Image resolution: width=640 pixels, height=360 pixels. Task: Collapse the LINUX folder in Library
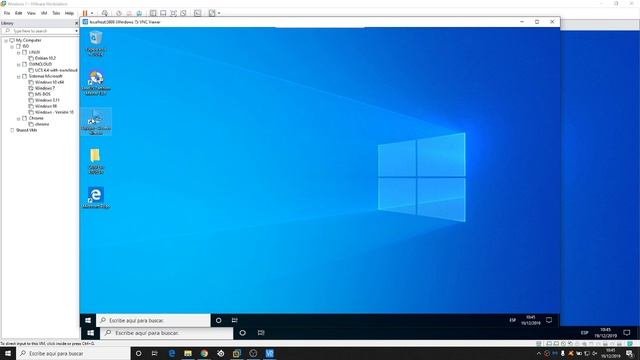[18, 52]
